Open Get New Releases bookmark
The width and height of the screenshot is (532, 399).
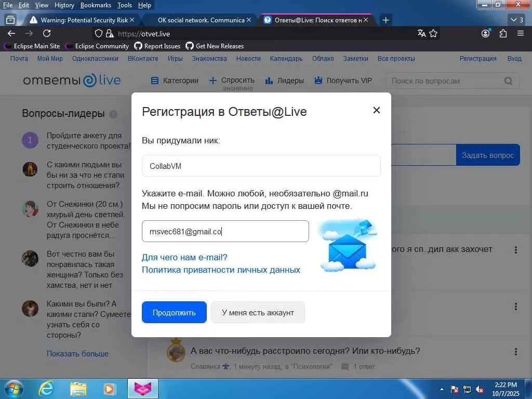tap(215, 46)
